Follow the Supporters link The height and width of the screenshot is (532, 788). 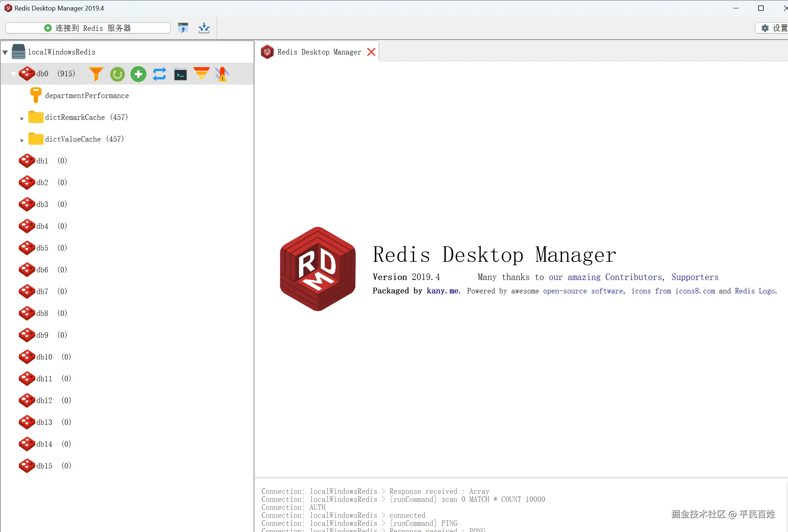tap(695, 277)
